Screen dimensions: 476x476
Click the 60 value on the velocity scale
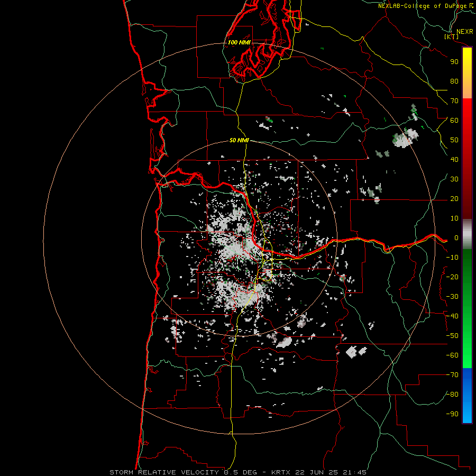pos(454,120)
